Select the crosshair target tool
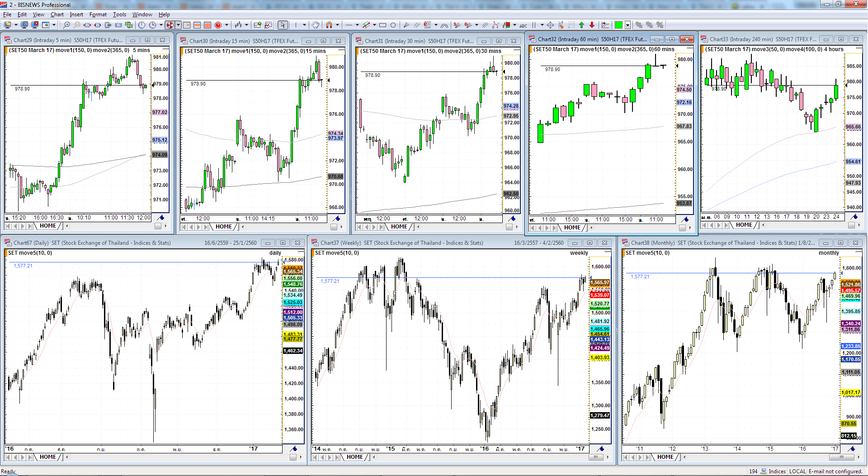Image resolution: width=868 pixels, height=476 pixels. [x=550, y=25]
